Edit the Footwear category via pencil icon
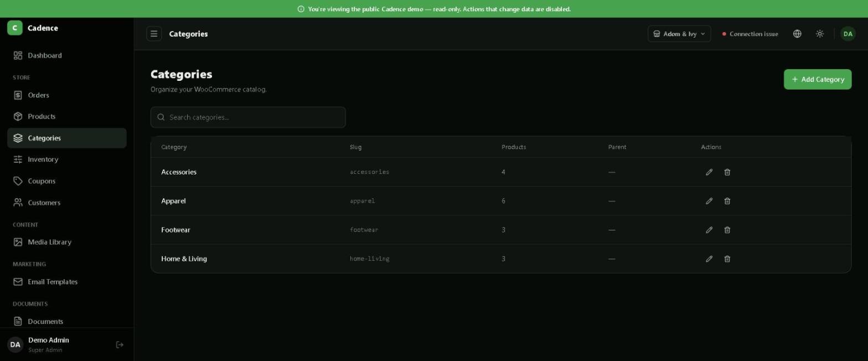 pyautogui.click(x=709, y=230)
